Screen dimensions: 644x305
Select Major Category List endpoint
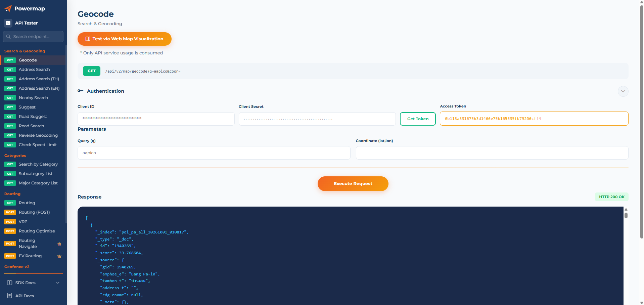pos(33,183)
